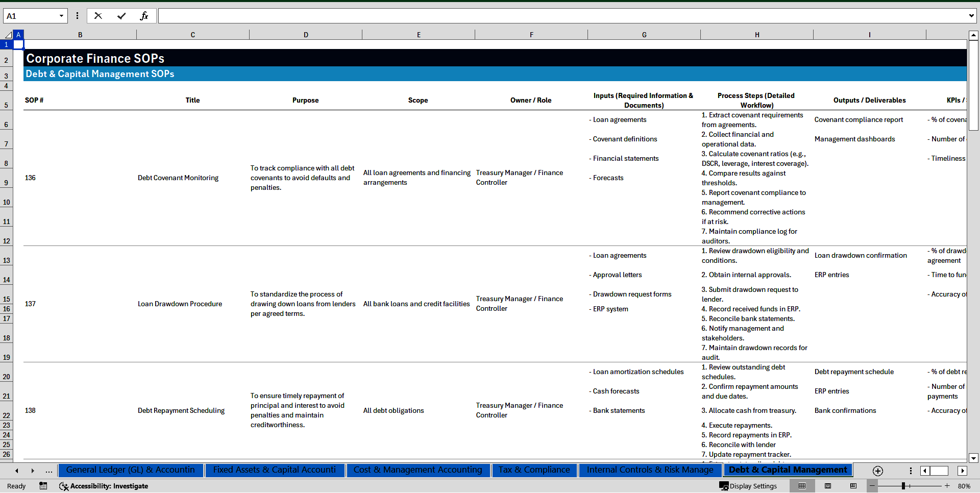Click the Cancel (X) icon beside the formula bar
The height and width of the screenshot is (493, 980).
[98, 16]
